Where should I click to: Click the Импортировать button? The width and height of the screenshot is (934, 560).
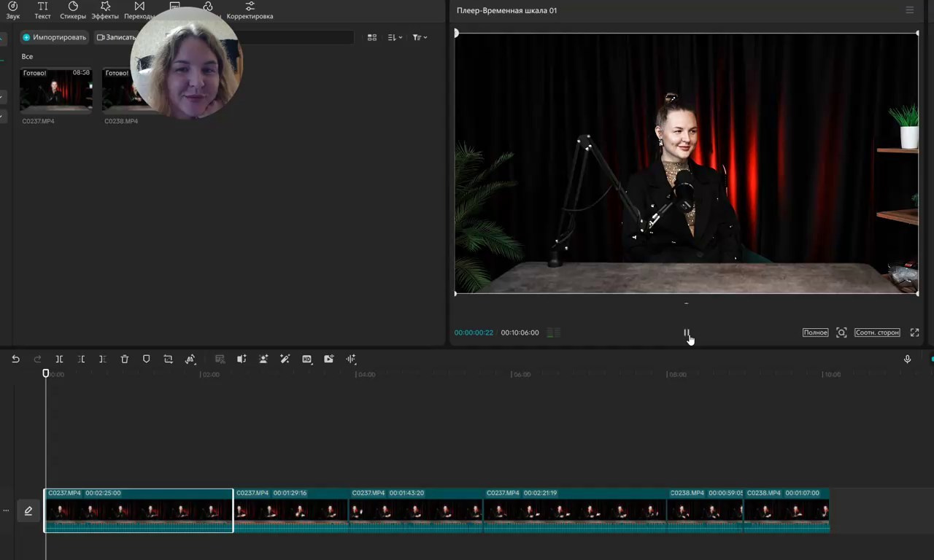point(55,37)
